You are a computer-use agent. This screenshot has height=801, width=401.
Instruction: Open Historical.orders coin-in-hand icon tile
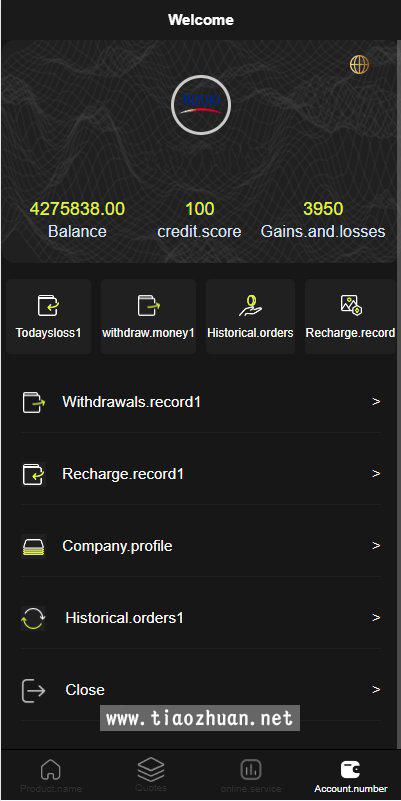click(250, 316)
